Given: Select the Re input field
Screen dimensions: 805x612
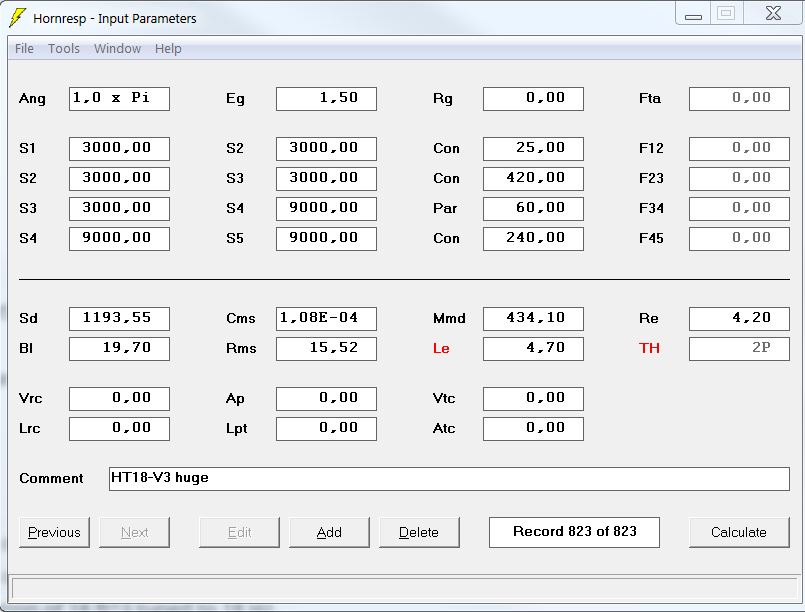Looking at the screenshot, I should pos(739,318).
